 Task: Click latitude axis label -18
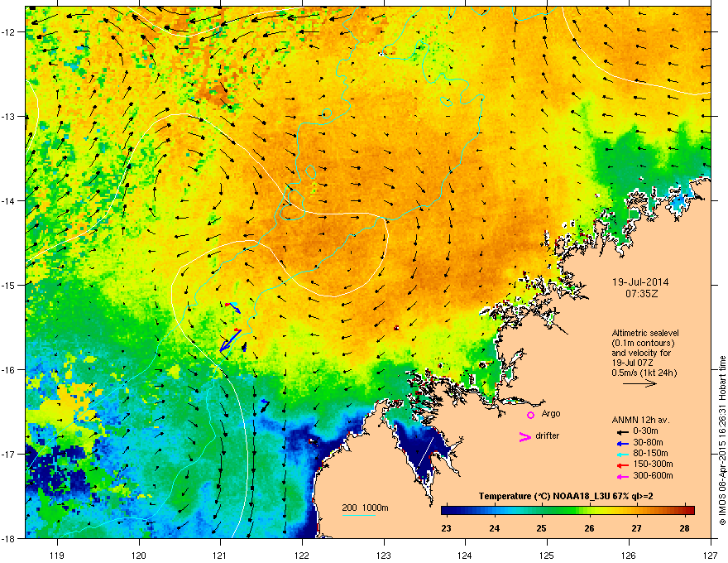point(9,538)
